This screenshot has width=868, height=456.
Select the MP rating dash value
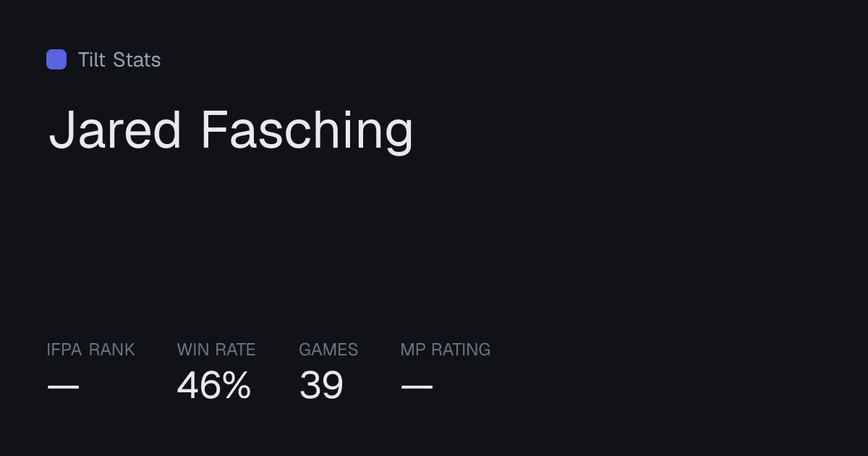pyautogui.click(x=417, y=387)
